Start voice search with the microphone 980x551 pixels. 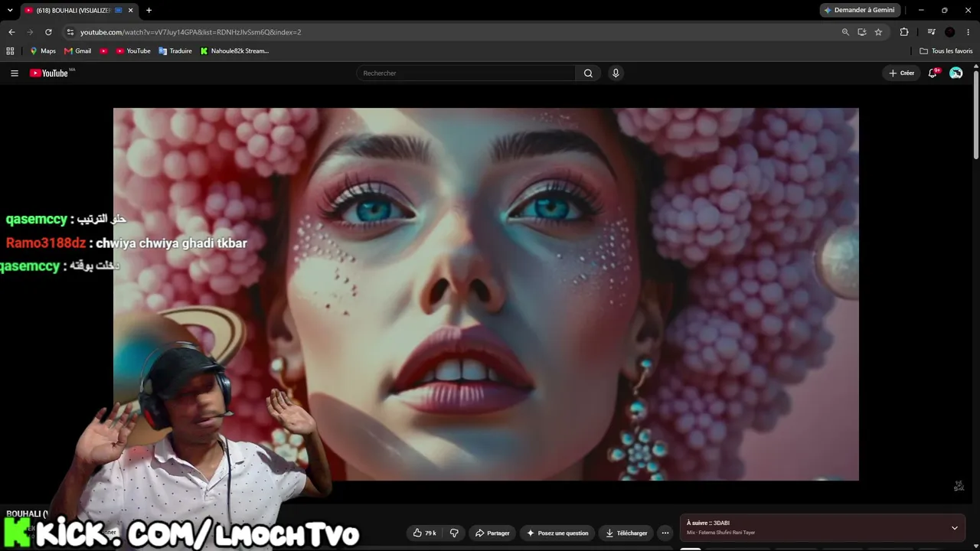click(616, 73)
